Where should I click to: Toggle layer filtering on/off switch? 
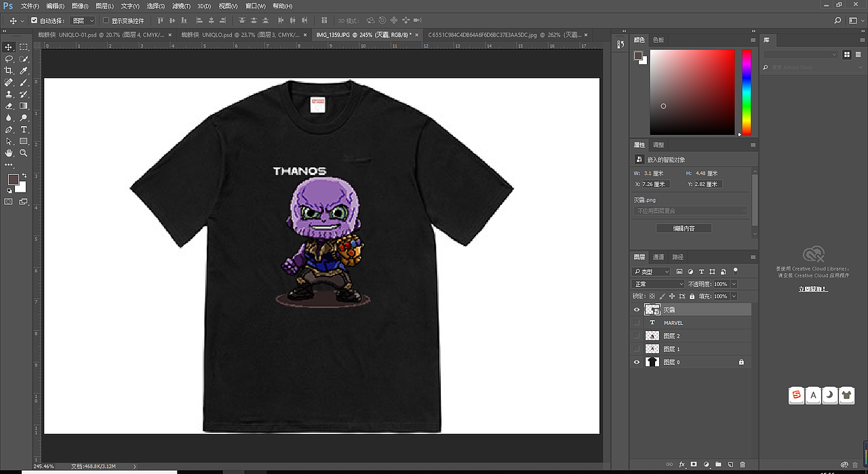click(735, 271)
